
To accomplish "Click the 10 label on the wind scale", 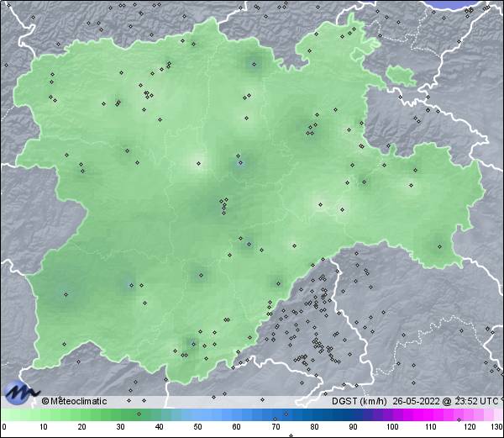I will pos(44,427).
